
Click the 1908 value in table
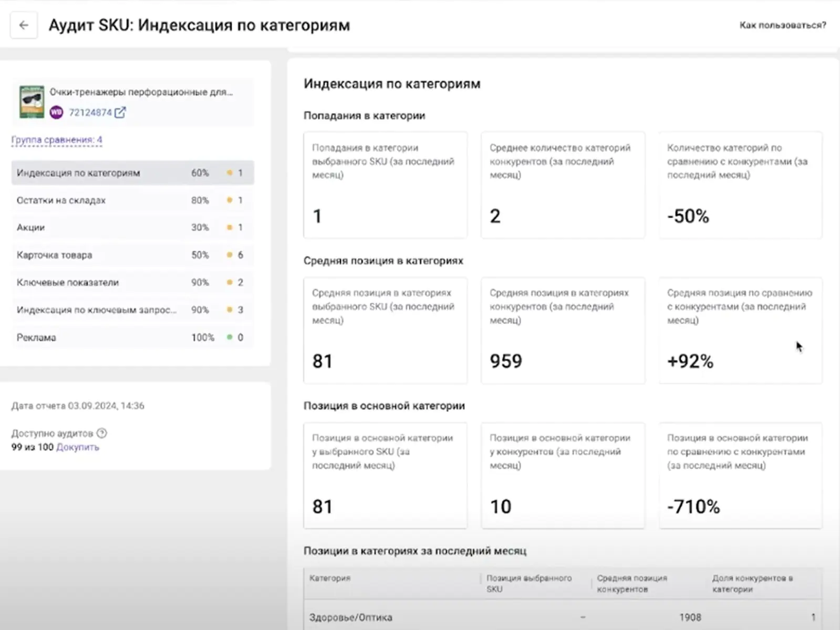pos(690,617)
